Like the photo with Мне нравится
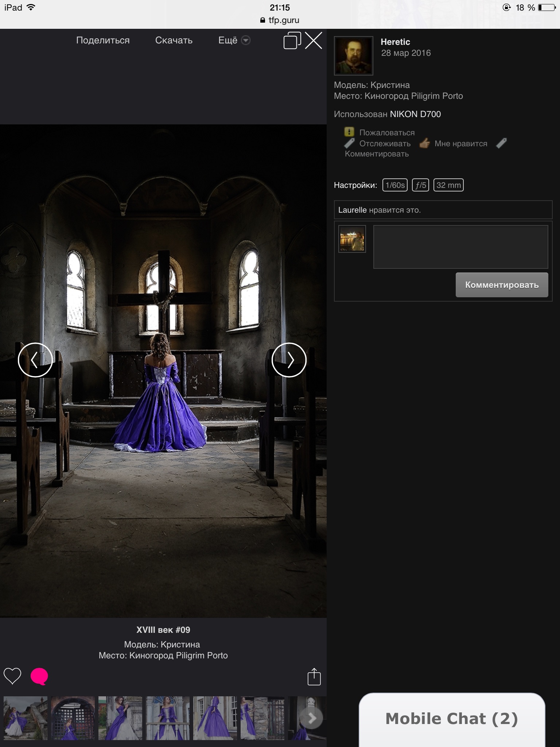The image size is (560, 747). [460, 144]
